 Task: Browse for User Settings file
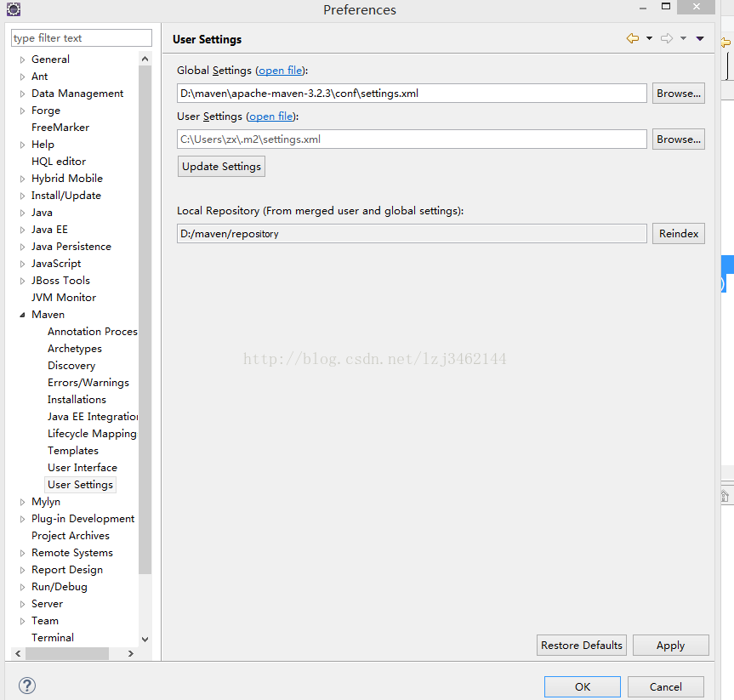679,139
